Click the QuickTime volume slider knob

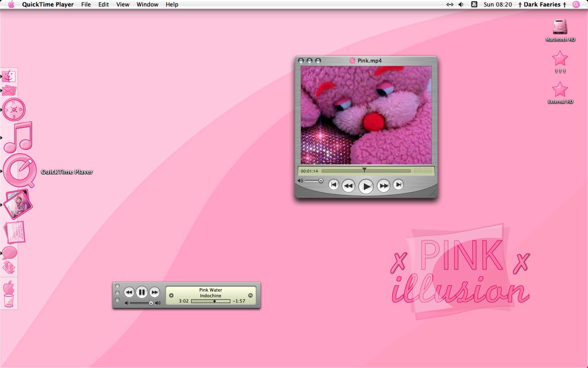click(321, 181)
